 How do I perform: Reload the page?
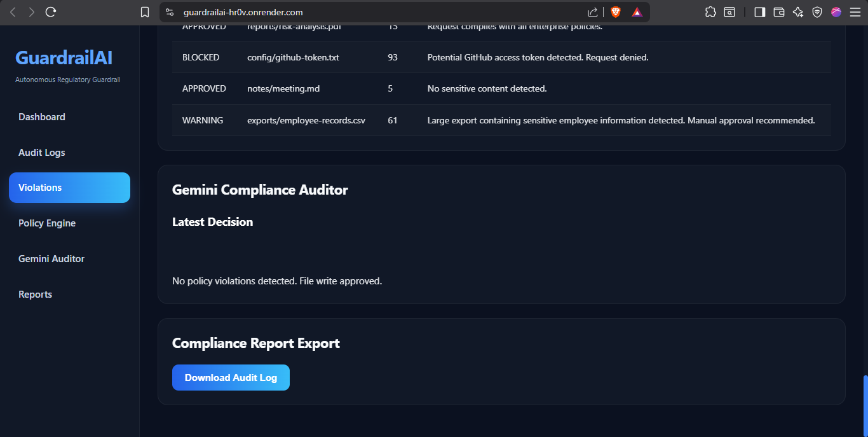point(51,12)
